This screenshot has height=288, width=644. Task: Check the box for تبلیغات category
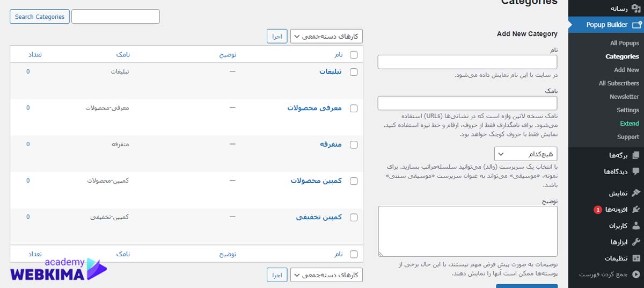tap(354, 71)
